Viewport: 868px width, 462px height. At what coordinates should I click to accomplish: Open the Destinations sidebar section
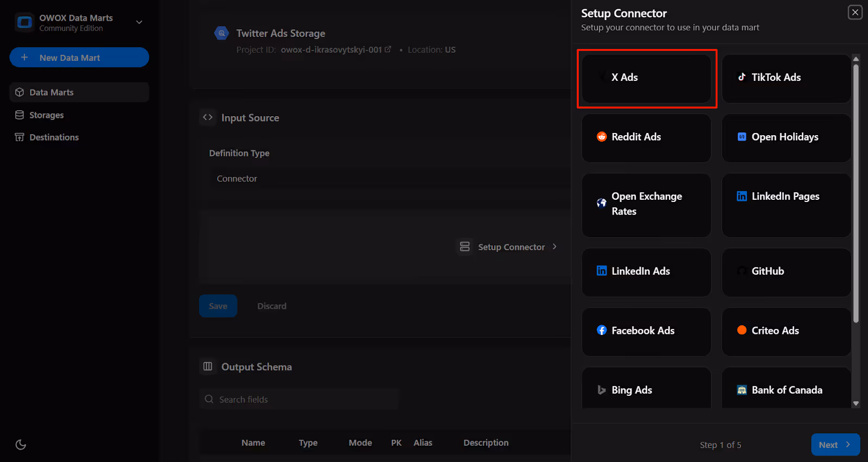(x=79, y=137)
